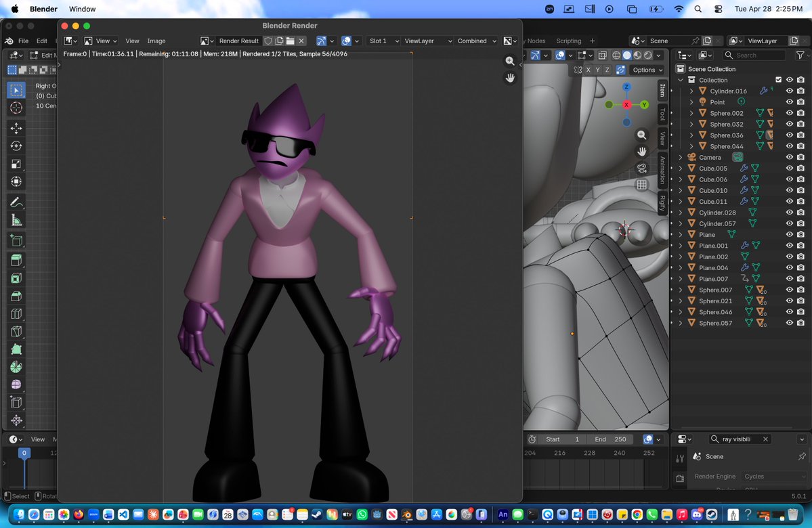The image size is (812, 528).
Task: Click the timeline playhead at frame 0
Action: pos(24,452)
